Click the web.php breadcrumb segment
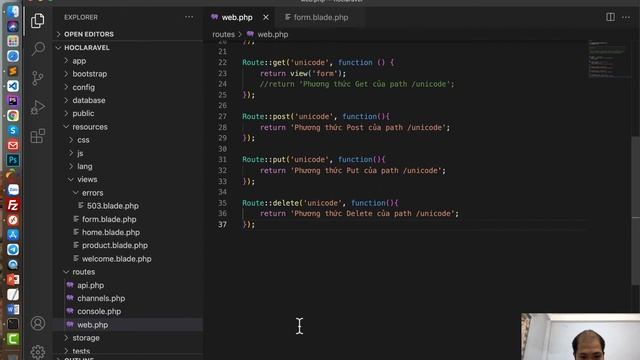The width and height of the screenshot is (640, 360). click(268, 35)
